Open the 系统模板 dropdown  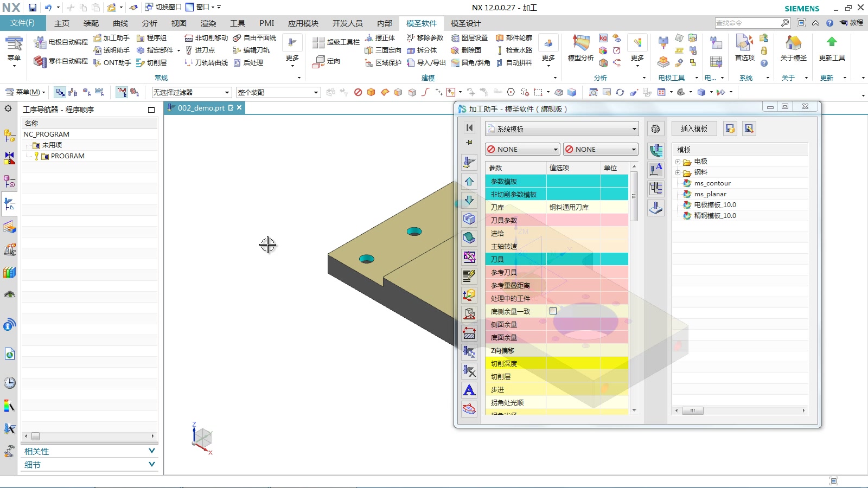[561, 129]
